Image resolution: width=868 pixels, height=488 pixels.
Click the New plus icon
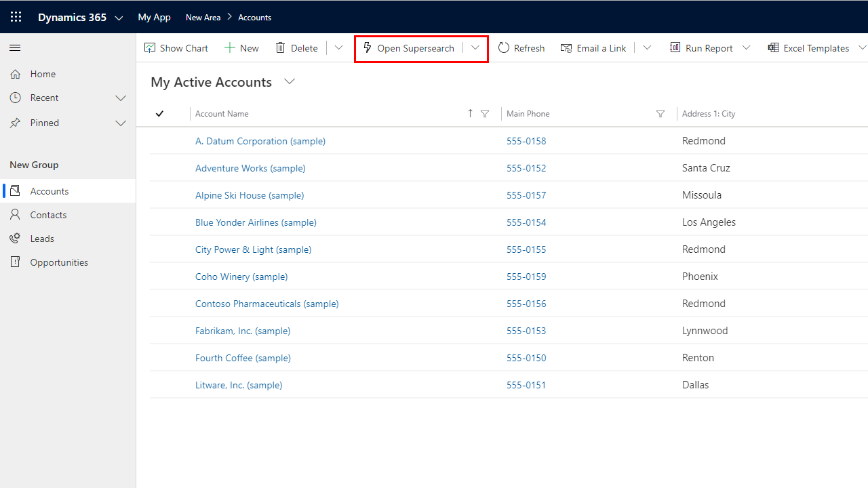tap(230, 48)
